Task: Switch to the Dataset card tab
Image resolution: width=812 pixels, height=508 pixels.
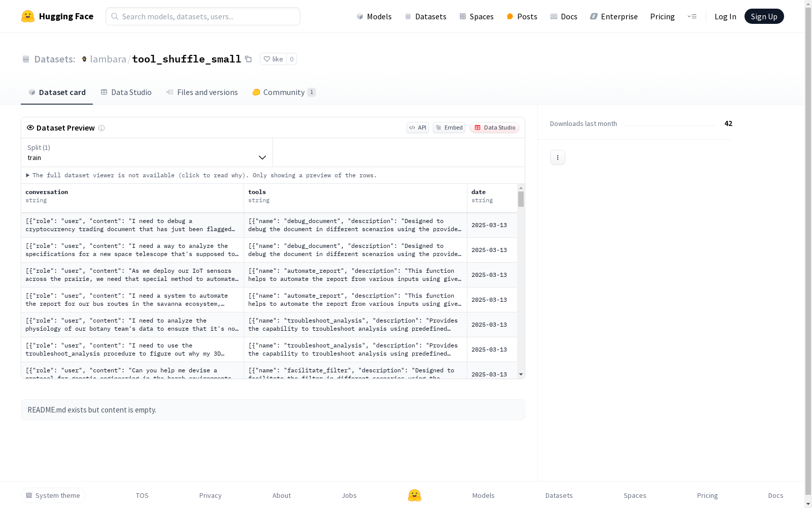Action: point(57,92)
